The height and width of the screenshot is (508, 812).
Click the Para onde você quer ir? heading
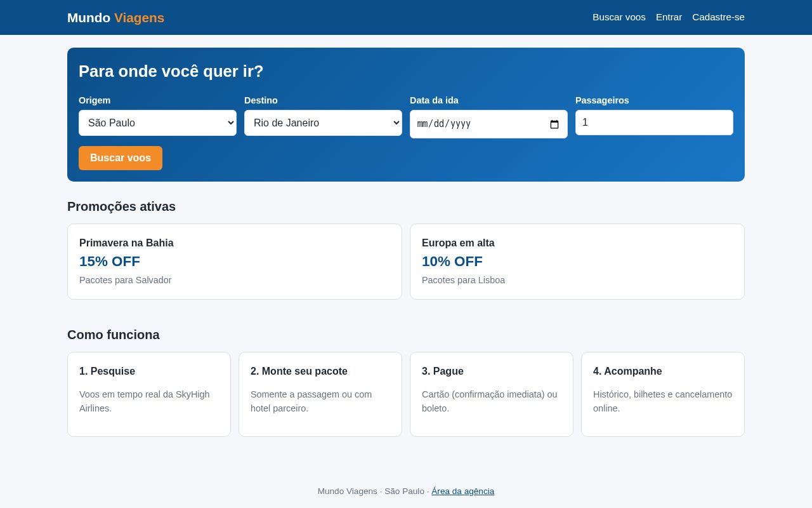click(x=171, y=71)
